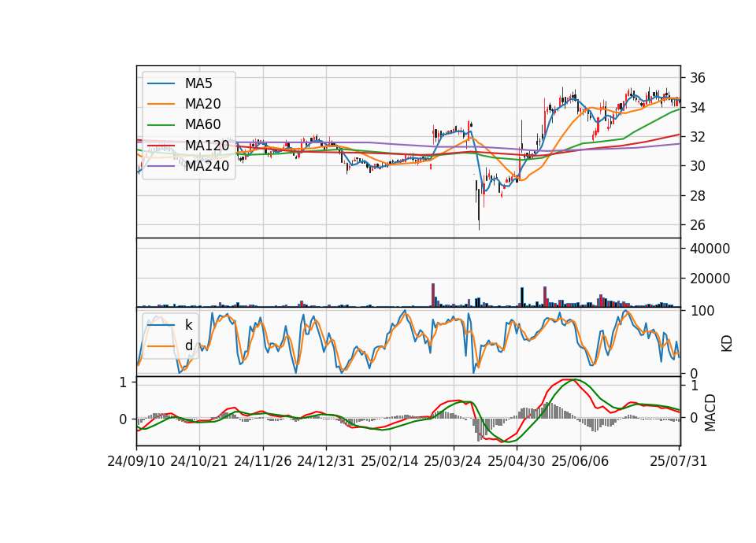
Task: Click the green MA60 legend line sample
Action: coord(161,125)
